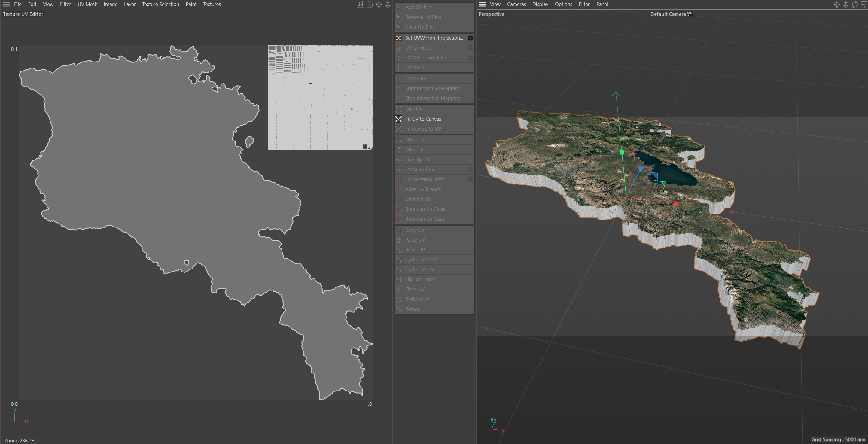This screenshot has width=868, height=444.
Task: Click the Fit UV to Canvas icon
Action: click(x=399, y=119)
